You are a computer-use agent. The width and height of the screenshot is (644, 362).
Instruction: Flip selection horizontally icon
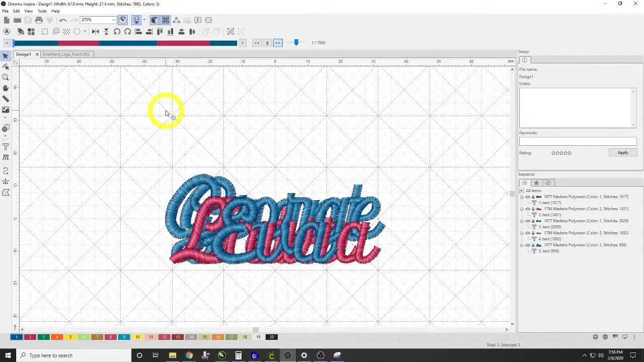96,32
